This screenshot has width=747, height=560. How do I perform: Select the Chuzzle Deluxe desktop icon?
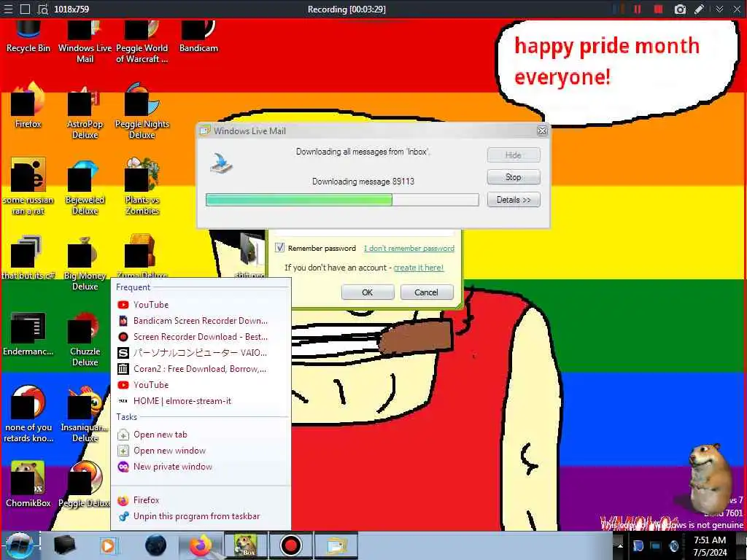85,338
